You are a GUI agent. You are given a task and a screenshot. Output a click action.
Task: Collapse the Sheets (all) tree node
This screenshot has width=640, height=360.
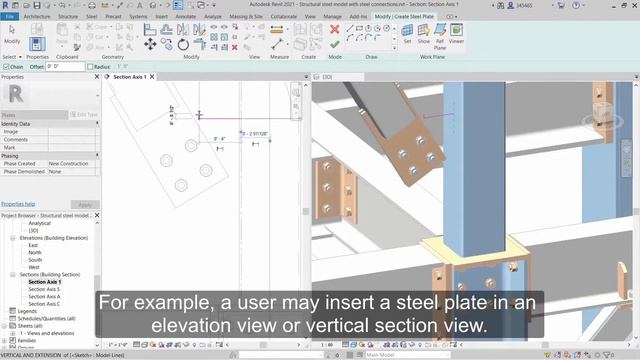[x=4, y=326]
